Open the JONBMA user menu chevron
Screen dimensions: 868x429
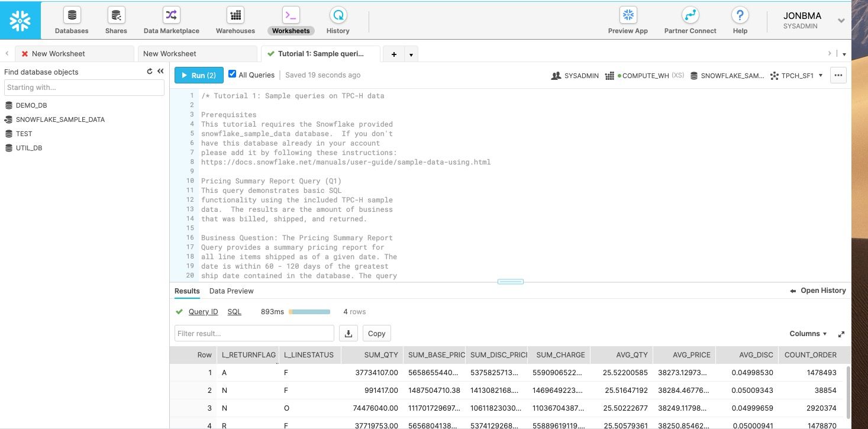pos(841,21)
